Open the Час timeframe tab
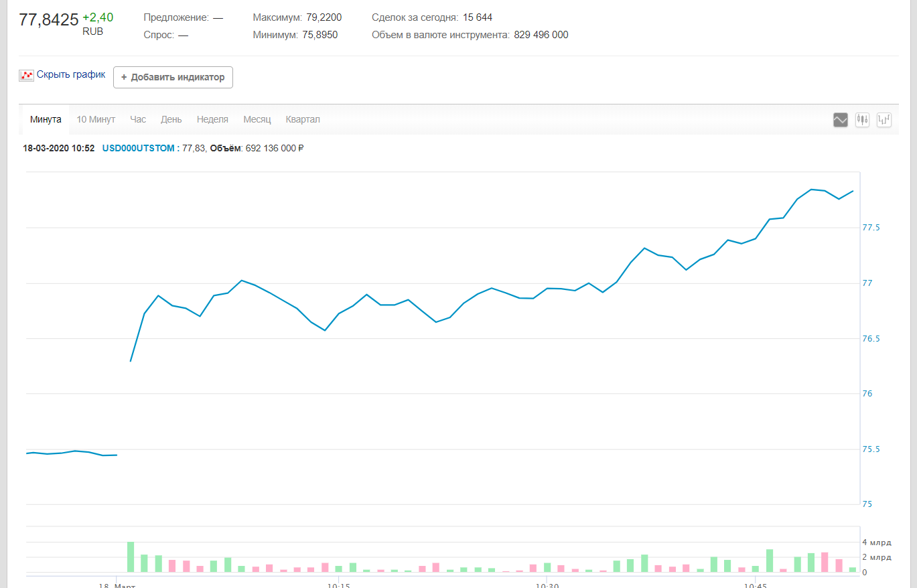This screenshot has height=588, width=917. (x=138, y=119)
